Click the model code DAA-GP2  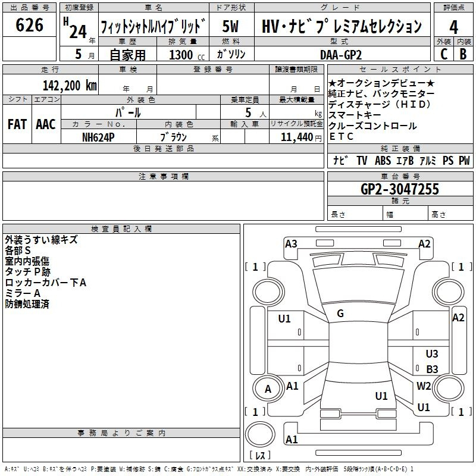click(x=341, y=55)
